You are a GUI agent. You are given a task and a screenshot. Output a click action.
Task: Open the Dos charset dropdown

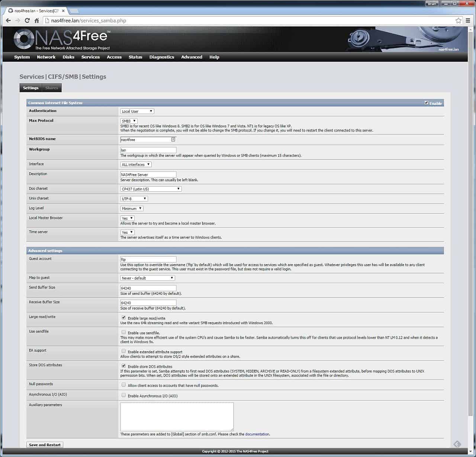pos(151,189)
